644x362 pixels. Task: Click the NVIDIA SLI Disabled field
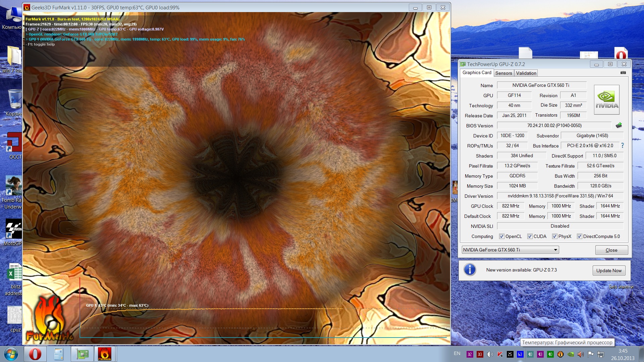pyautogui.click(x=560, y=226)
